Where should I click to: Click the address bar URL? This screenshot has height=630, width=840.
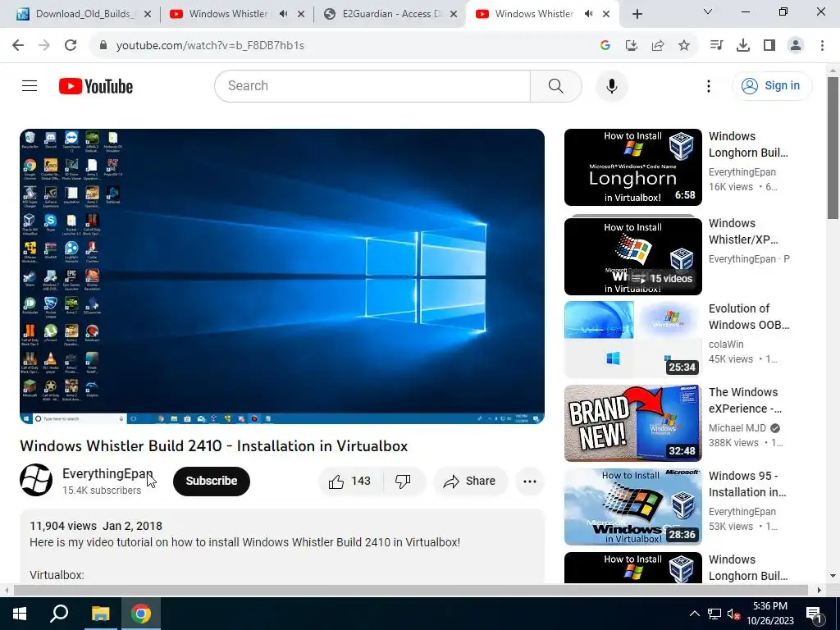pyautogui.click(x=210, y=46)
